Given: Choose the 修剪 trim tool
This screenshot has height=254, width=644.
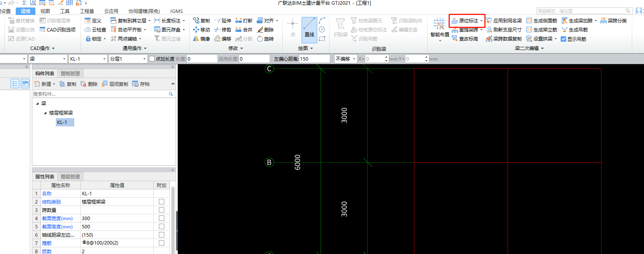Looking at the screenshot, I should tap(223, 30).
